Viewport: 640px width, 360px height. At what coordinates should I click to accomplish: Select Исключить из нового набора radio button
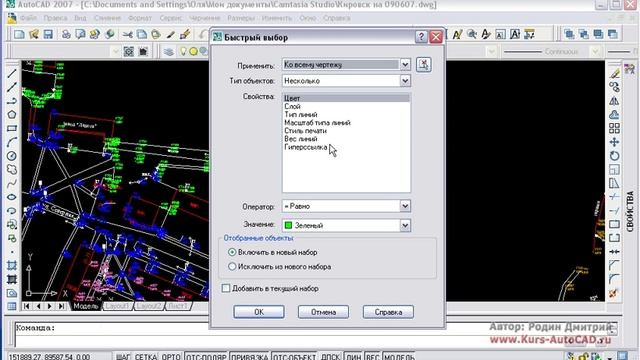pos(232,267)
